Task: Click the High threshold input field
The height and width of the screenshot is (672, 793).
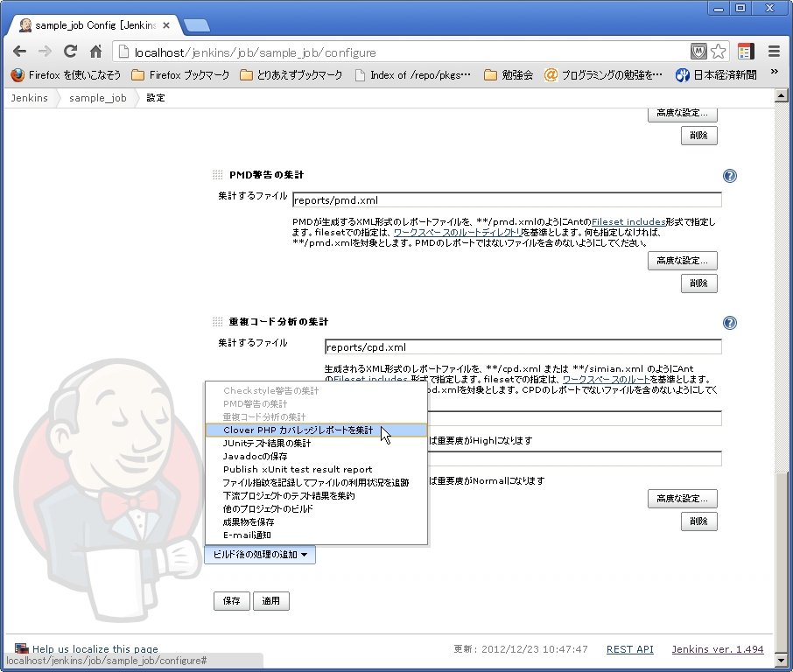Action: coord(574,418)
